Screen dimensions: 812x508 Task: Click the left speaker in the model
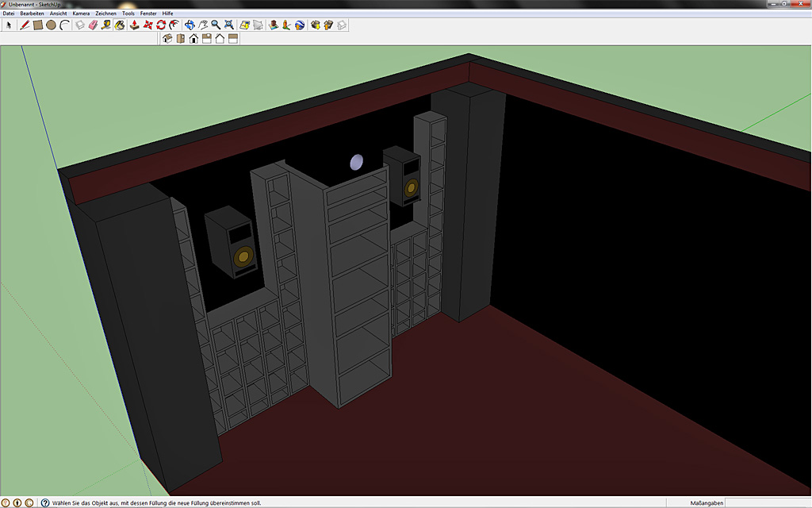233,242
